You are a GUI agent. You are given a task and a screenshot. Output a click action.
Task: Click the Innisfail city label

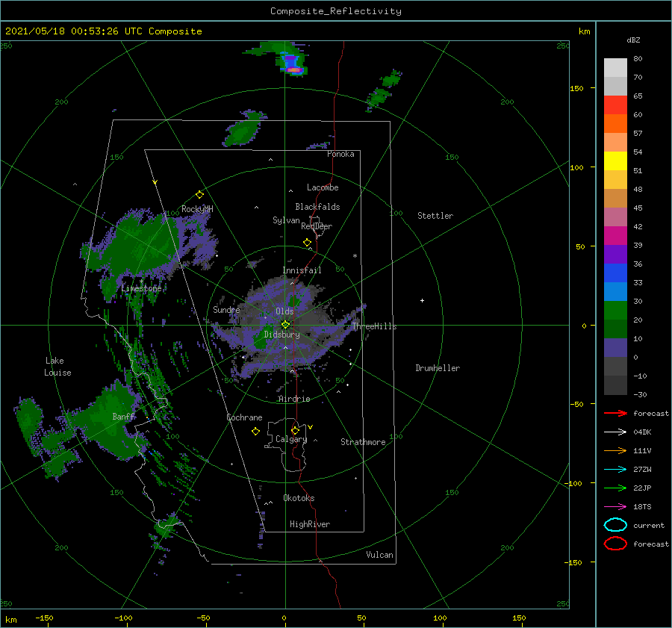click(302, 270)
